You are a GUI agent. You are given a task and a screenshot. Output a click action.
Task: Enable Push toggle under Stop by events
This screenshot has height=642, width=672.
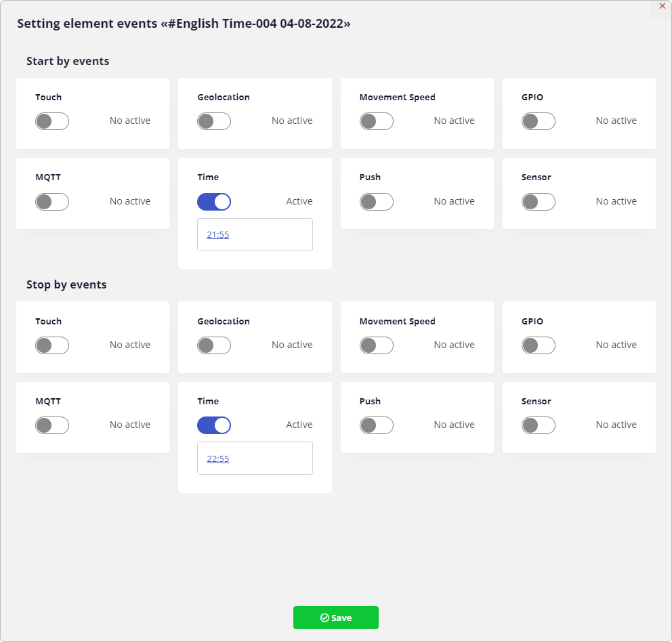point(377,425)
